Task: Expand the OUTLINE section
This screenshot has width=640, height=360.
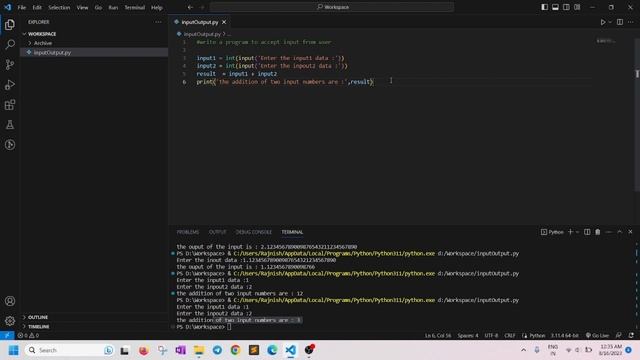Action: tap(94, 317)
